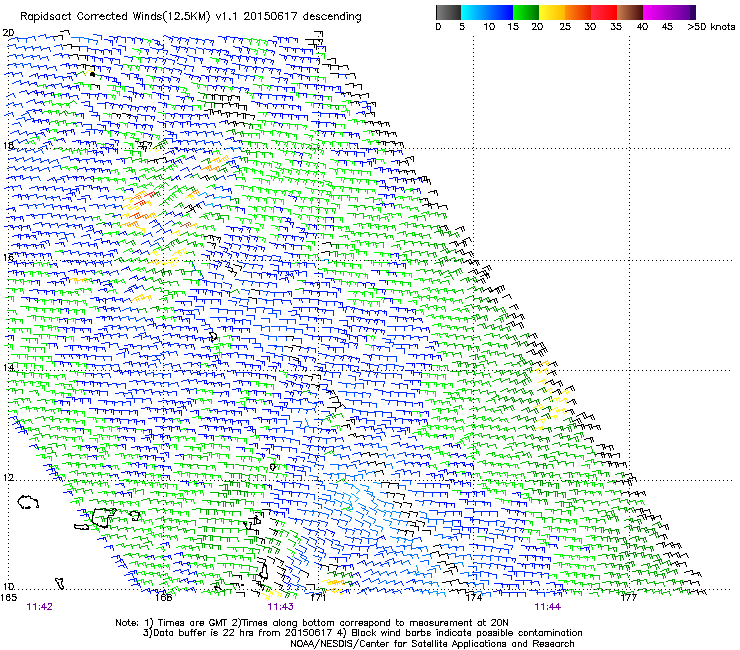Click the latitude axis label '12'
Screen dimensions: 740x650
click(8, 478)
